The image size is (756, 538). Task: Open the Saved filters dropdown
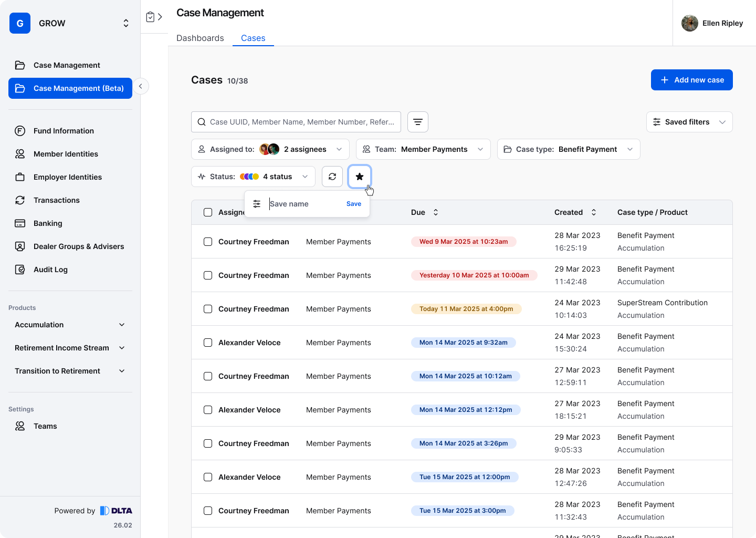point(689,122)
